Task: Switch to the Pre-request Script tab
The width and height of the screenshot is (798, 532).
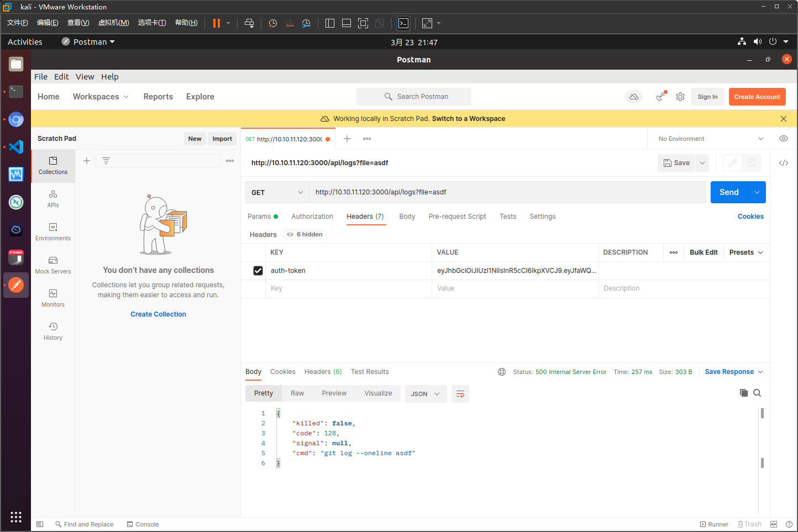Action: 458,217
